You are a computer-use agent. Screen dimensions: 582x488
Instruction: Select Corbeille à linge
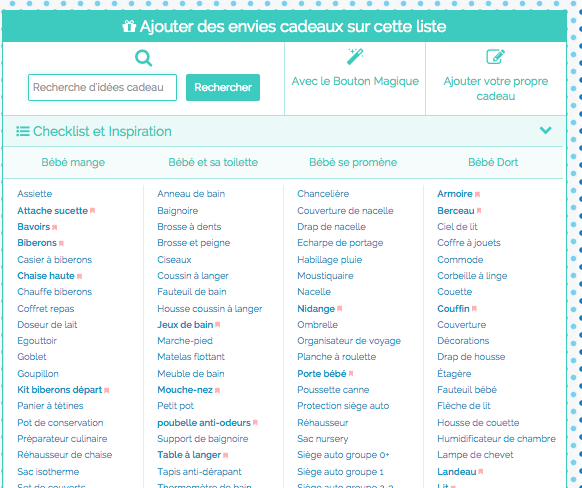click(x=472, y=276)
